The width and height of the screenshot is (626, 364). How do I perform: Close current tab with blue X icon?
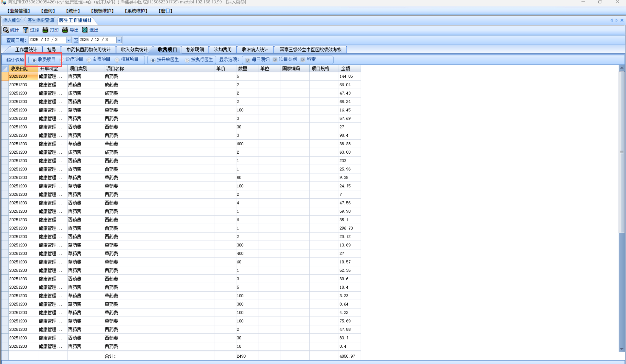pos(622,20)
